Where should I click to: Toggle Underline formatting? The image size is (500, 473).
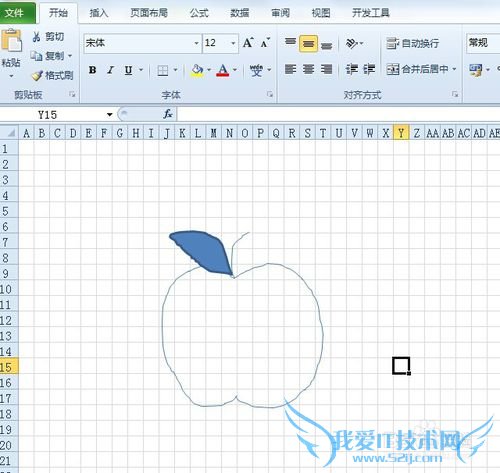click(x=128, y=70)
